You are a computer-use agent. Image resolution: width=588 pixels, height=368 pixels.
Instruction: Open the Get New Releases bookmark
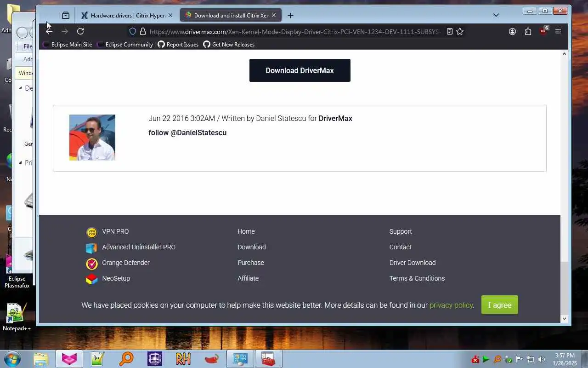click(229, 45)
